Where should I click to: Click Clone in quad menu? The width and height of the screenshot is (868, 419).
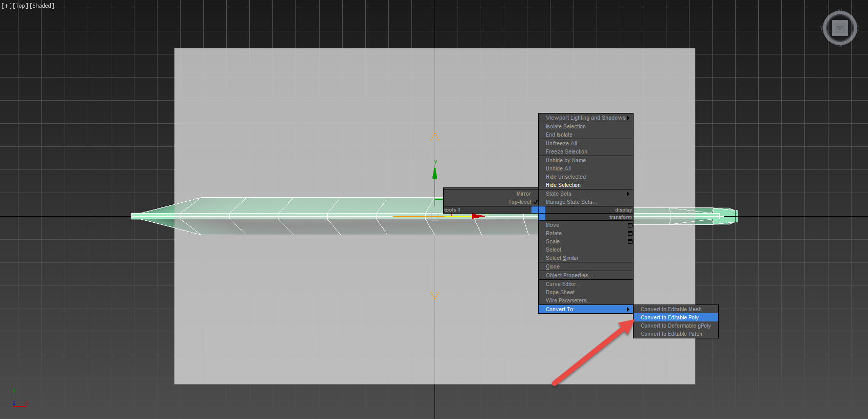586,267
